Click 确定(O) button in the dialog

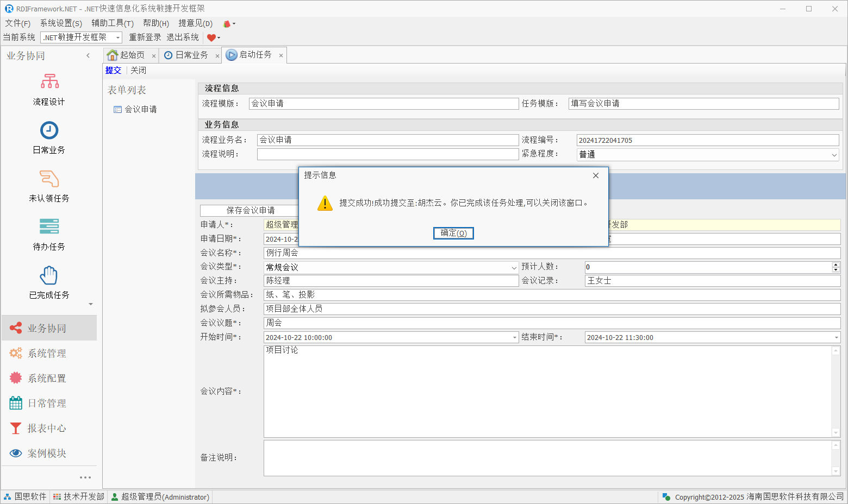click(x=453, y=233)
